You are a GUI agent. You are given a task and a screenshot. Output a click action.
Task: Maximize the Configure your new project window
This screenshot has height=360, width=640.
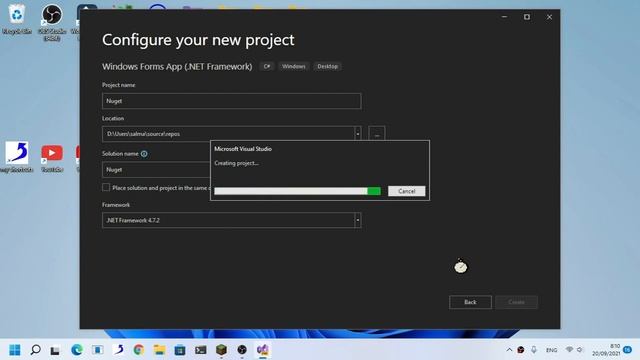point(527,17)
